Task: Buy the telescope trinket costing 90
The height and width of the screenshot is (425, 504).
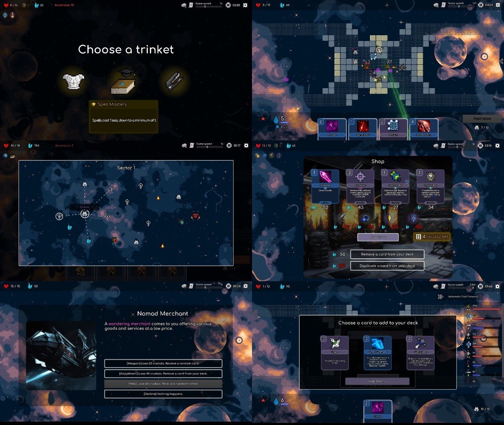Action: tap(341, 218)
